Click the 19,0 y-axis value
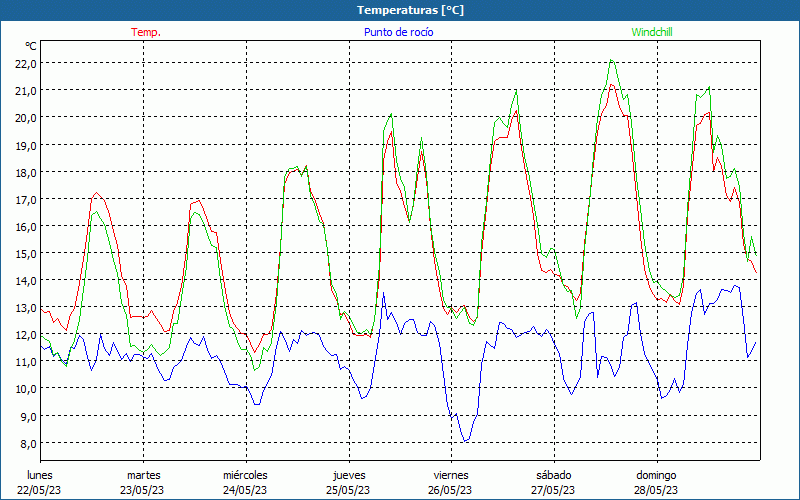Viewport: 800px width, 500px height. pyautogui.click(x=26, y=145)
